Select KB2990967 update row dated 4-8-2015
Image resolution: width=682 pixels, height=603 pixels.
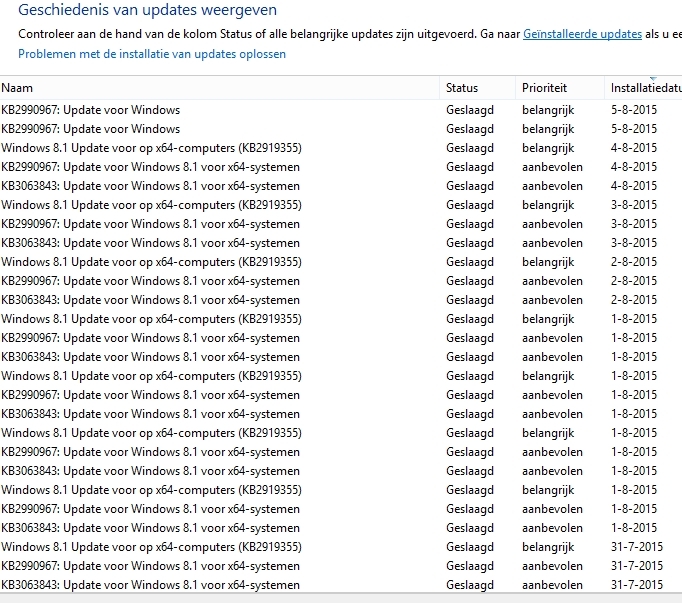tap(341, 167)
